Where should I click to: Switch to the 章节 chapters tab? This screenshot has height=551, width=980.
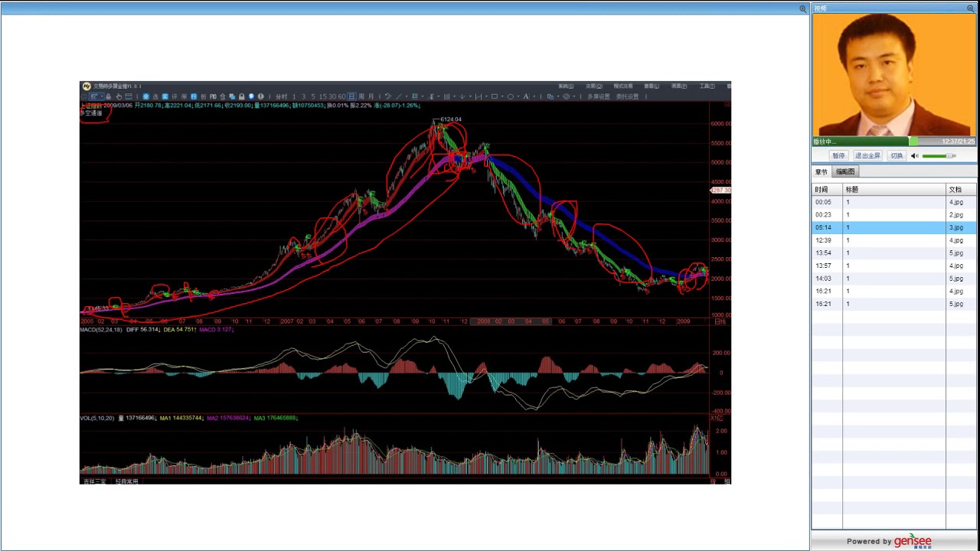[822, 172]
